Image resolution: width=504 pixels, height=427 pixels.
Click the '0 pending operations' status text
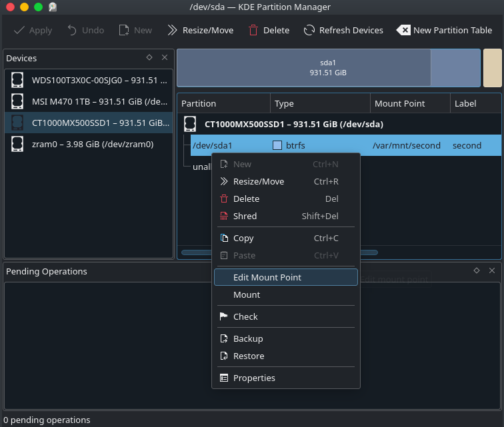(x=47, y=420)
